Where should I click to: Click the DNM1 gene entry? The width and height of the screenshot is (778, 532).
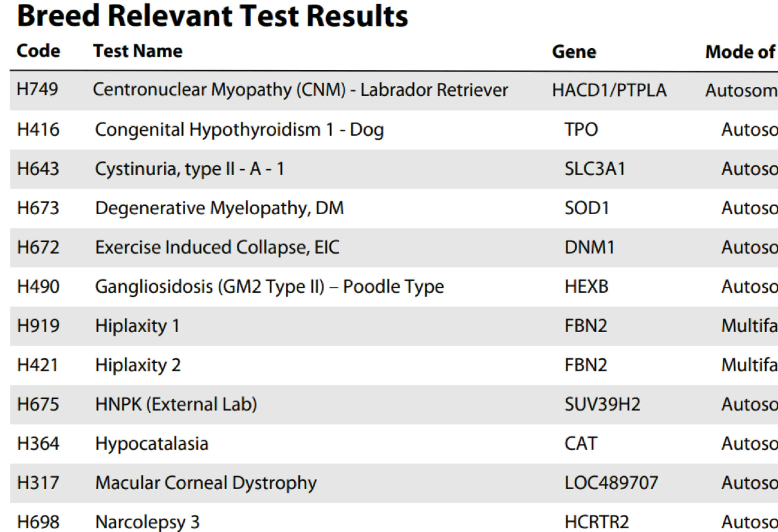(x=590, y=247)
